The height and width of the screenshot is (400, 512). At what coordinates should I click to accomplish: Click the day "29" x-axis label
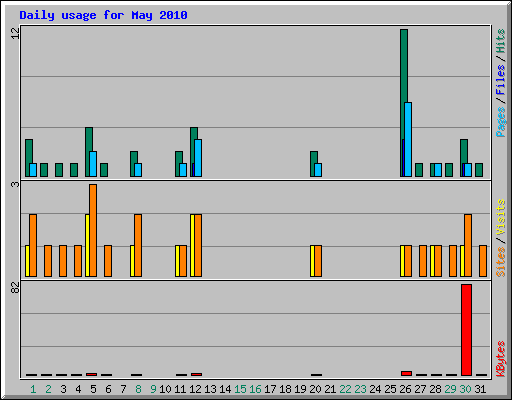pyautogui.click(x=450, y=389)
